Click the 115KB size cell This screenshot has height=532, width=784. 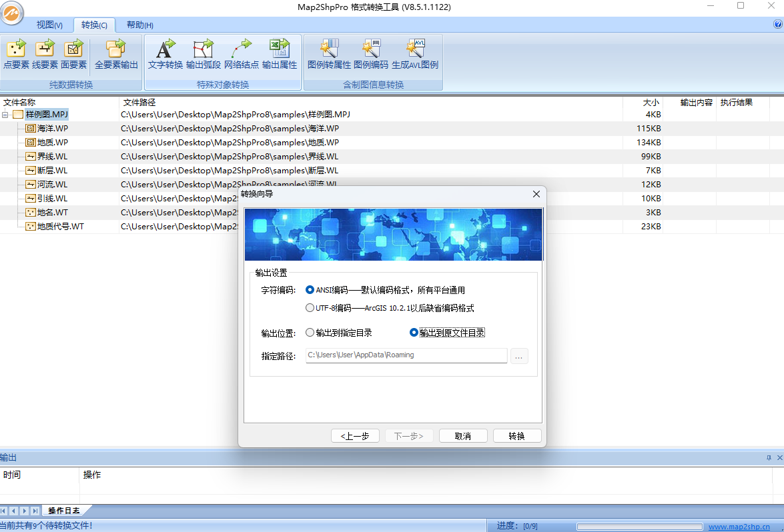coord(649,129)
